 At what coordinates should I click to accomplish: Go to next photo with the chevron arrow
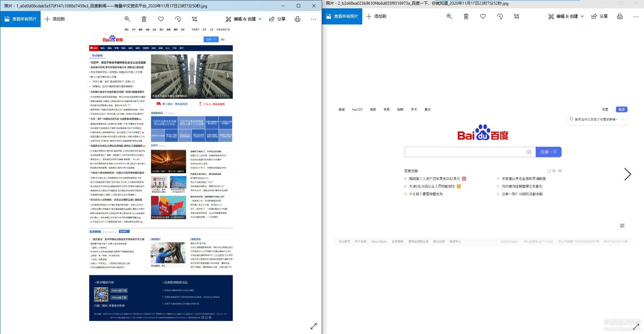coord(628,174)
